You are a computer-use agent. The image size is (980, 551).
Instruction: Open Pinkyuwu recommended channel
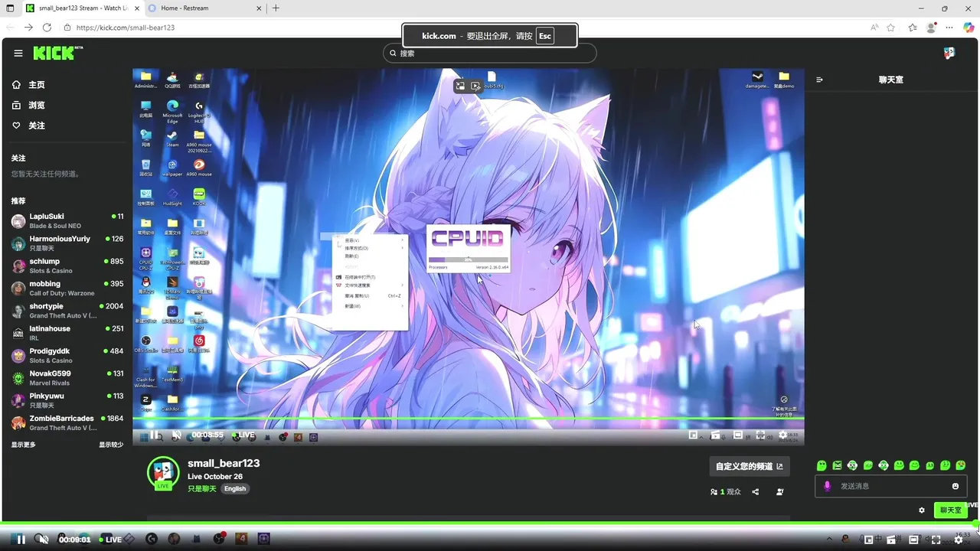[67, 400]
